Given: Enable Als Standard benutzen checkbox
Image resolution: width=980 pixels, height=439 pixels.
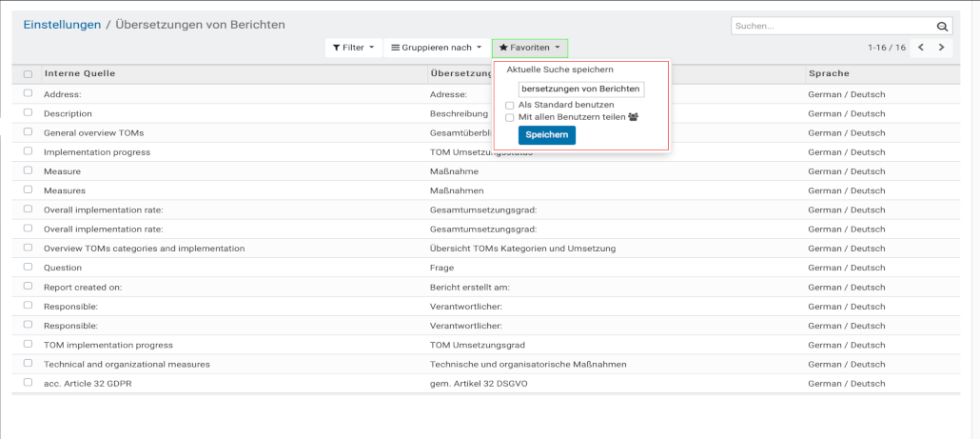Looking at the screenshot, I should [x=510, y=105].
